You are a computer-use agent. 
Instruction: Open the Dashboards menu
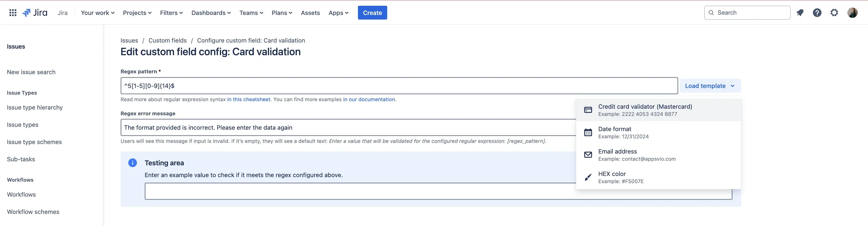point(211,13)
